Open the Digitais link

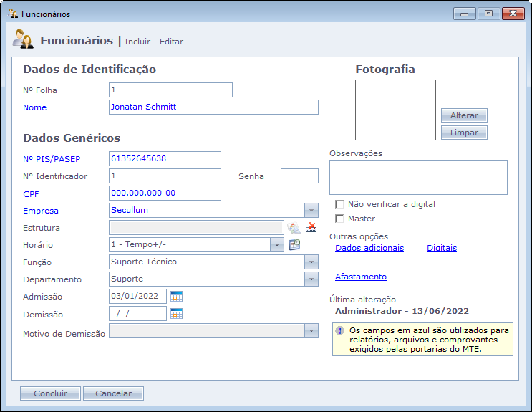[442, 248]
